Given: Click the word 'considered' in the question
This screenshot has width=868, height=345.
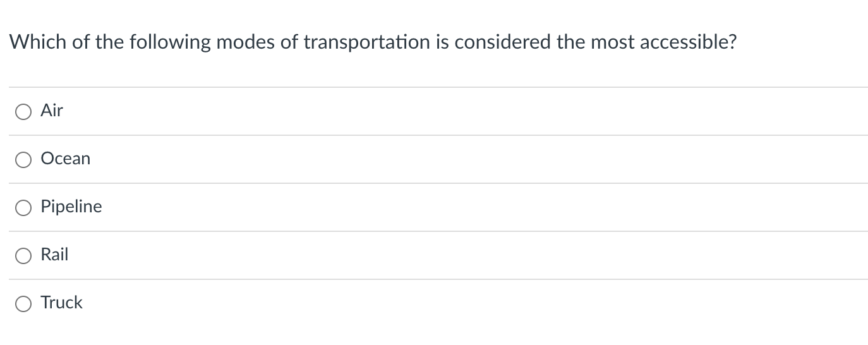Looking at the screenshot, I should 503,42.
